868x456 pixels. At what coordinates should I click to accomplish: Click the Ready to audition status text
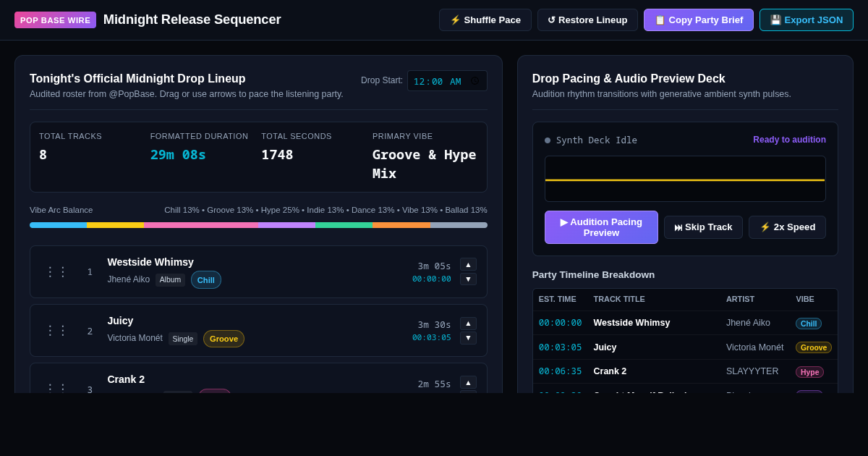tap(789, 140)
